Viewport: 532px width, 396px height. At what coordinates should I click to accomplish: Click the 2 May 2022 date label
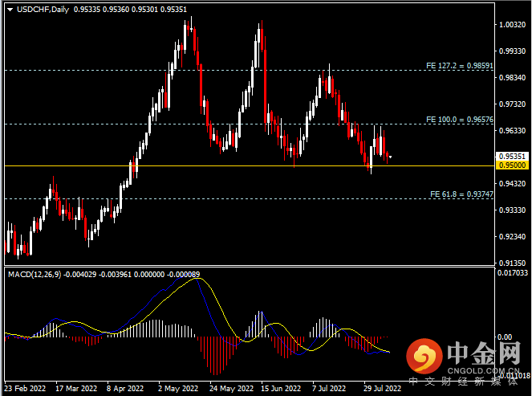[178, 388]
